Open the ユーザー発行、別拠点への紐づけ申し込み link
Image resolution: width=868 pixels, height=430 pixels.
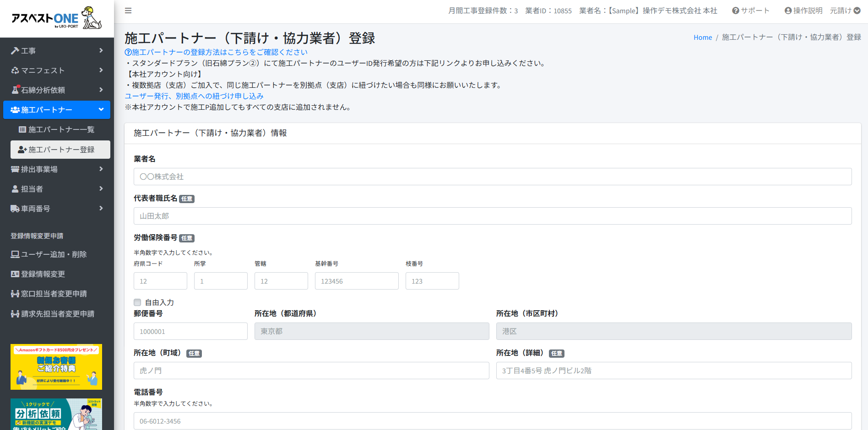[194, 96]
